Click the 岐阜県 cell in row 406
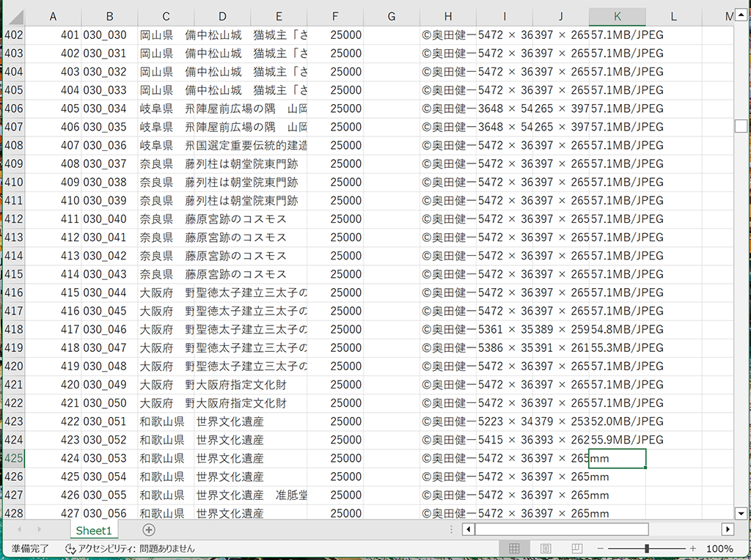The image size is (751, 560). pyautogui.click(x=156, y=108)
